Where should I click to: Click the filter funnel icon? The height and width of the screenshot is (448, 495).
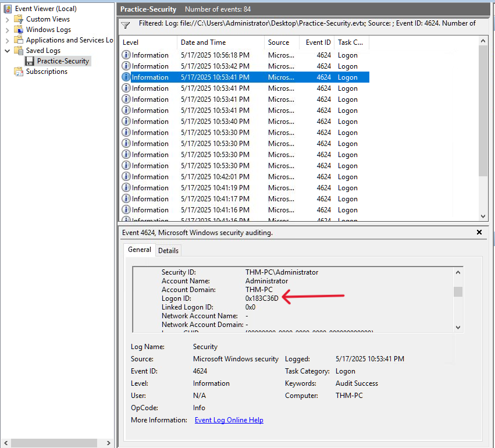point(126,25)
